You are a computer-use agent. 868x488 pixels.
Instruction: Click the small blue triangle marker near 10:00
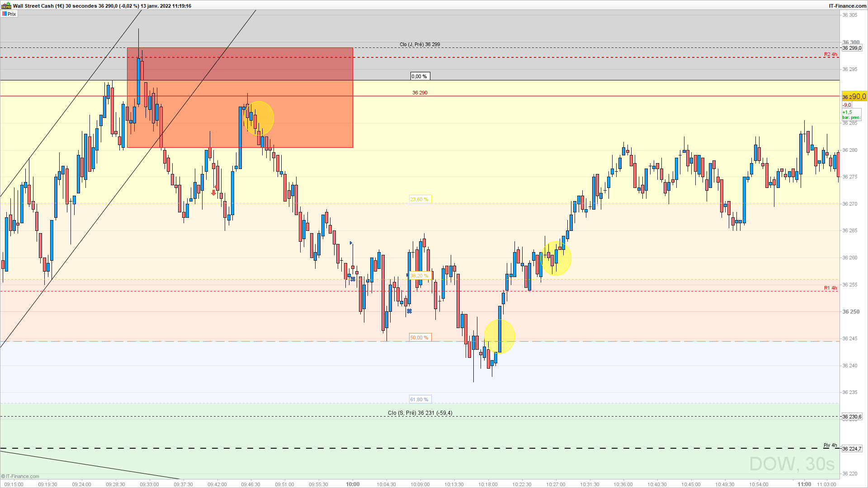click(x=351, y=243)
